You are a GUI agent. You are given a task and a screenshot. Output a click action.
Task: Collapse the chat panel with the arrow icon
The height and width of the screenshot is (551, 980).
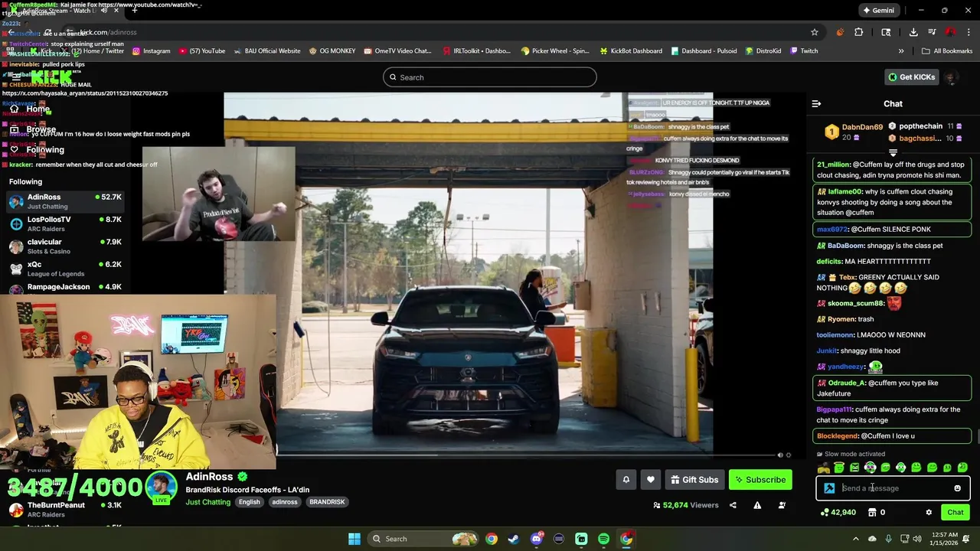tap(816, 104)
